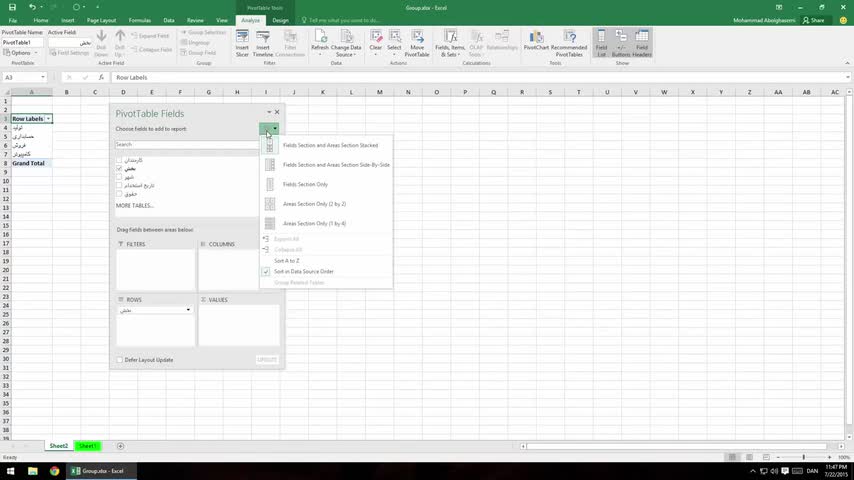Switch to the Data tab
Screen dimensions: 854x480
tap(169, 20)
